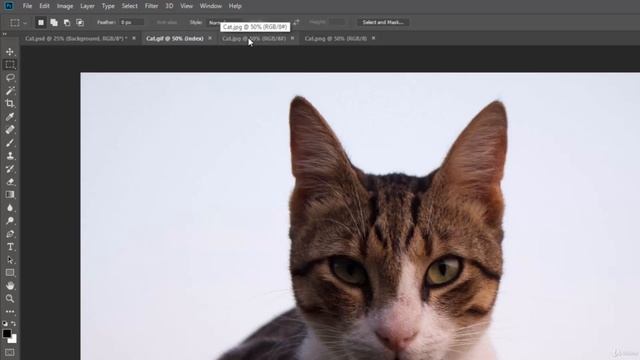The image size is (640, 360).
Task: Choose Subtract from Selection mode
Action: tap(67, 22)
